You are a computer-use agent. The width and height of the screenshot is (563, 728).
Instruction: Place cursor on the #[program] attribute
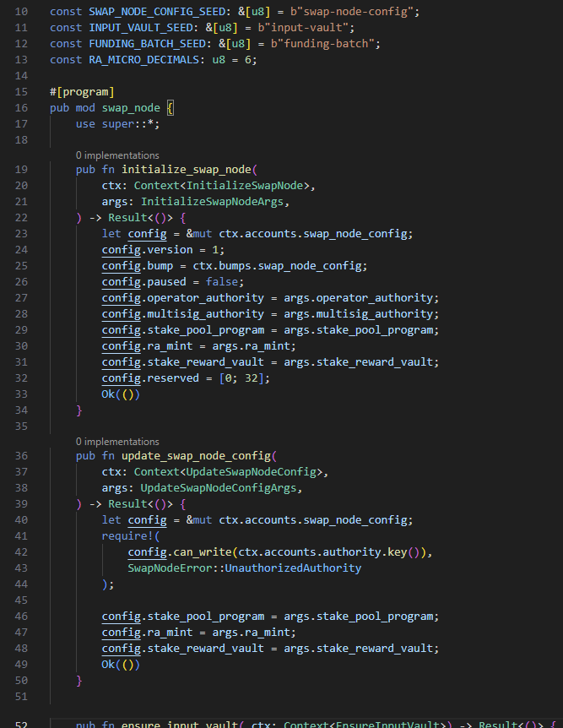(x=82, y=92)
